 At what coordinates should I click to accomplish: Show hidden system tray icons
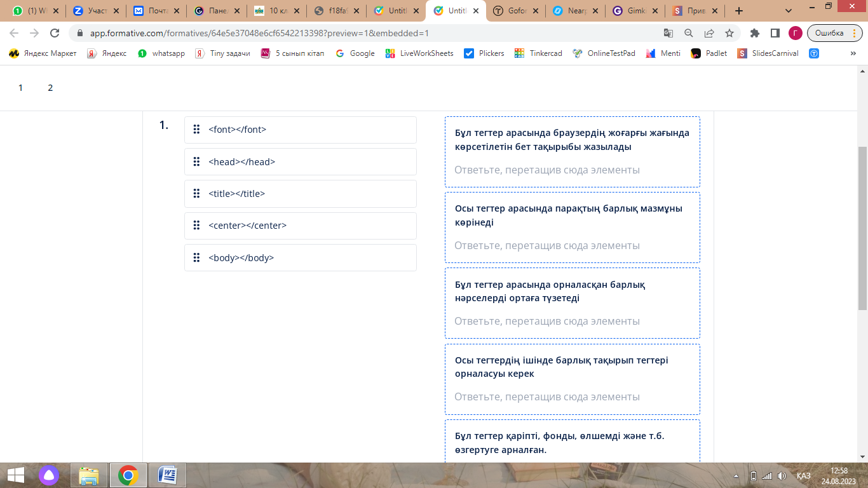738,476
